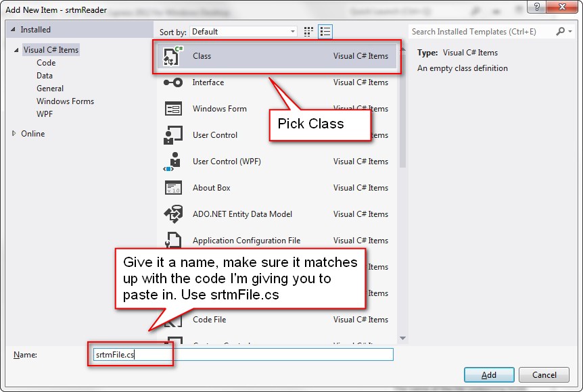
Task: Click the template list scroll down arrow
Action: point(402,338)
